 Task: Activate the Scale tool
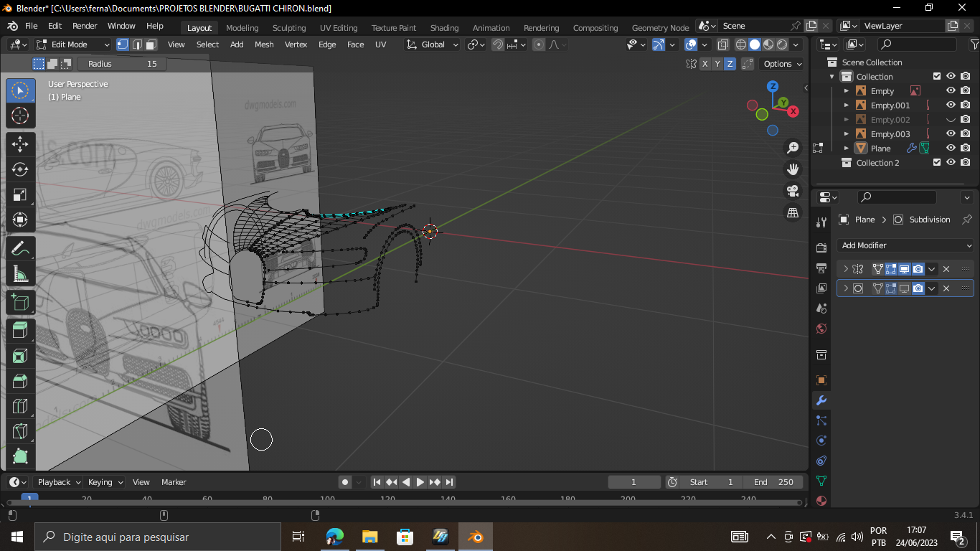pos(20,194)
